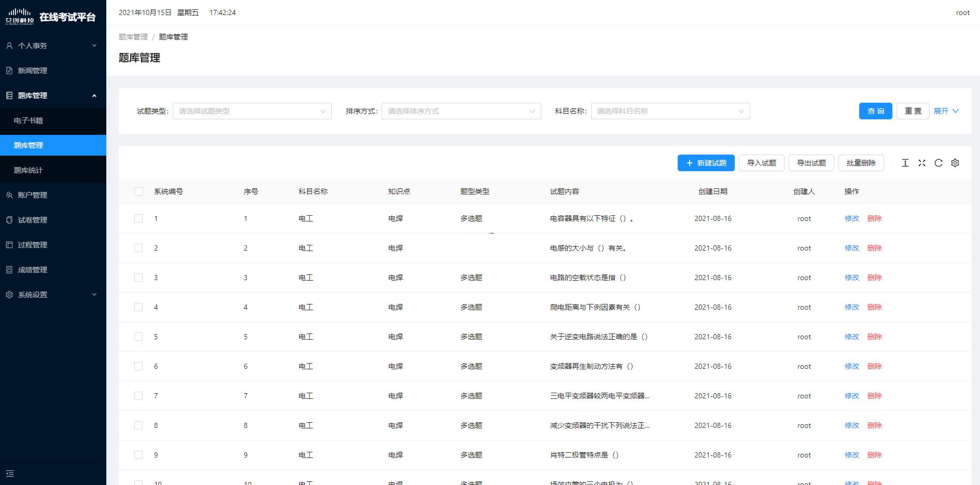Check the select-all checkbox in table header
This screenshot has height=485, width=980.
138,191
